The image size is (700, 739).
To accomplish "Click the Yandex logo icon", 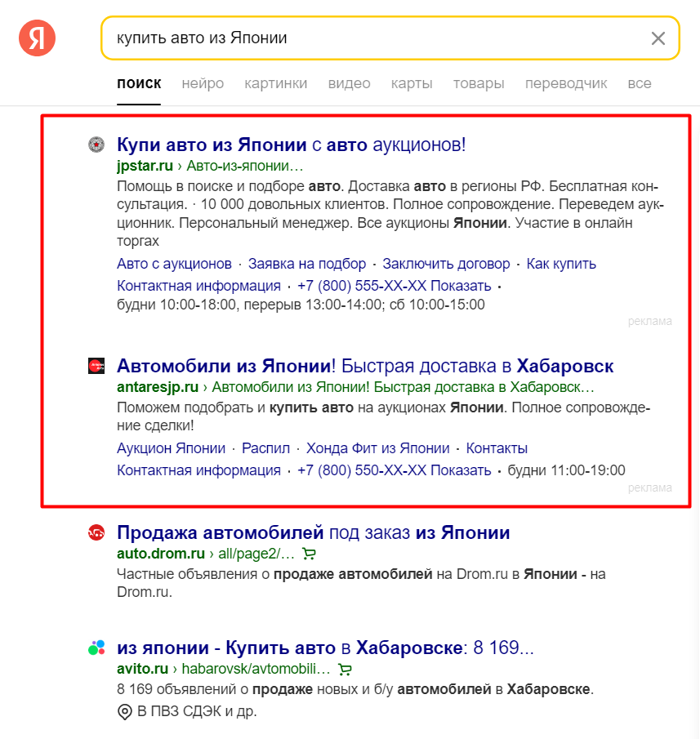I will pos(38,38).
